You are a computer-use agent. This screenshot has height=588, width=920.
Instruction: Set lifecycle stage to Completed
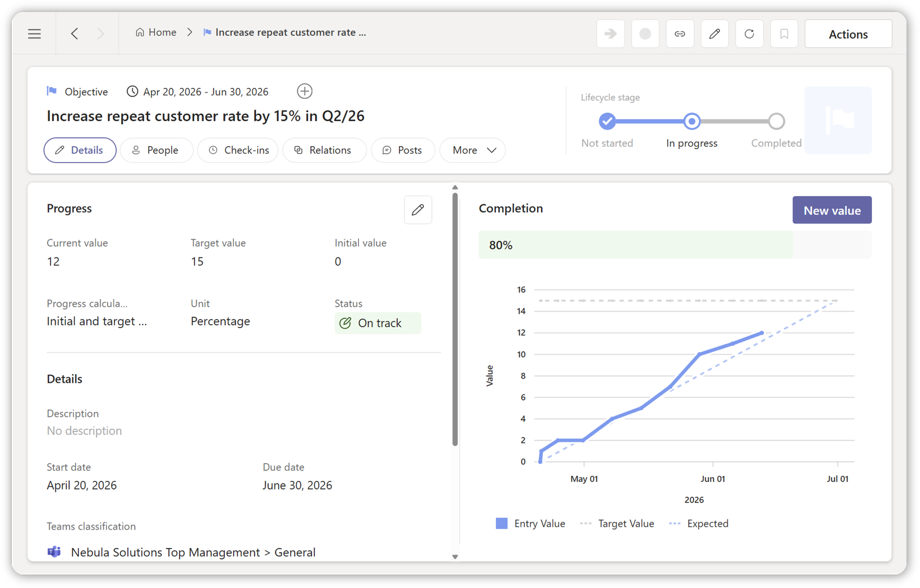click(776, 121)
